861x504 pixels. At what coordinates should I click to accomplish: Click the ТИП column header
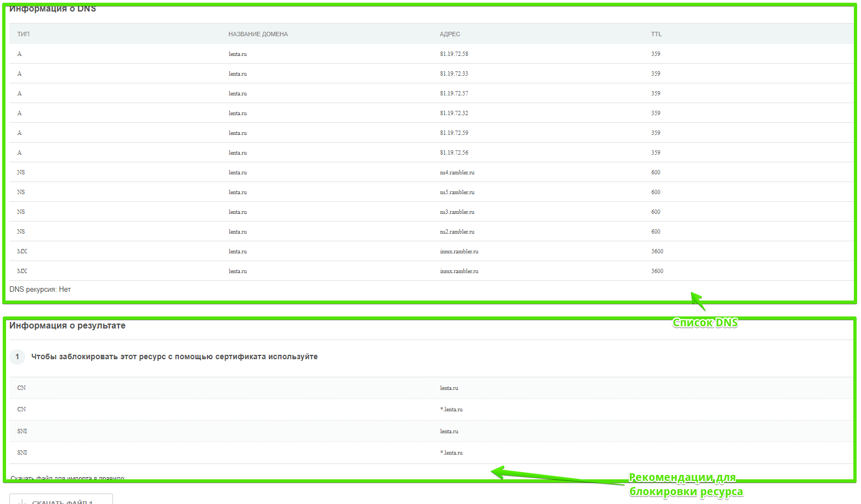tap(23, 34)
